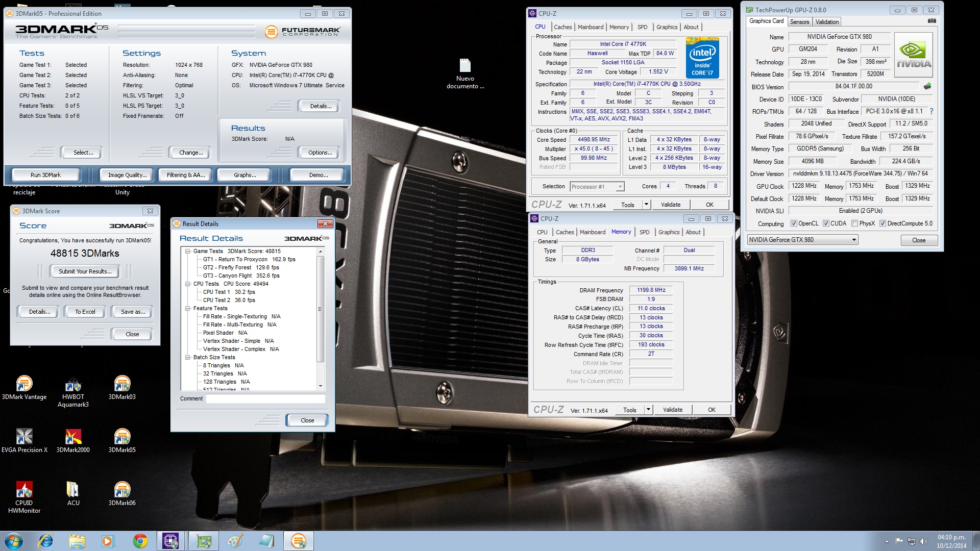Collapse the Batch Size Tests tree node
The image size is (980, 551).
click(187, 357)
